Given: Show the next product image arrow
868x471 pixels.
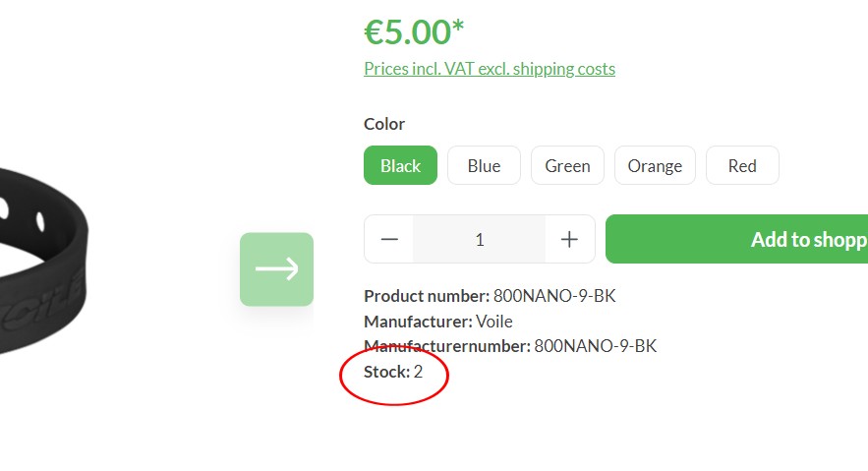Looking at the screenshot, I should pos(276,269).
